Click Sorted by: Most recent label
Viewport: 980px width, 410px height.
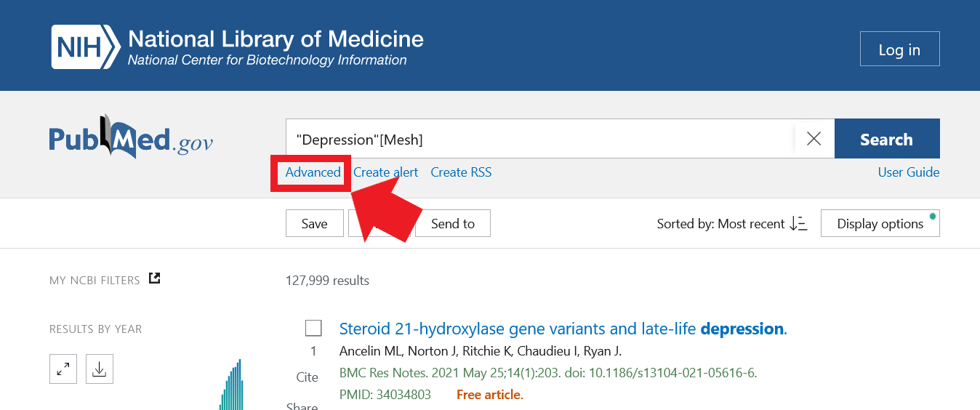tap(720, 224)
